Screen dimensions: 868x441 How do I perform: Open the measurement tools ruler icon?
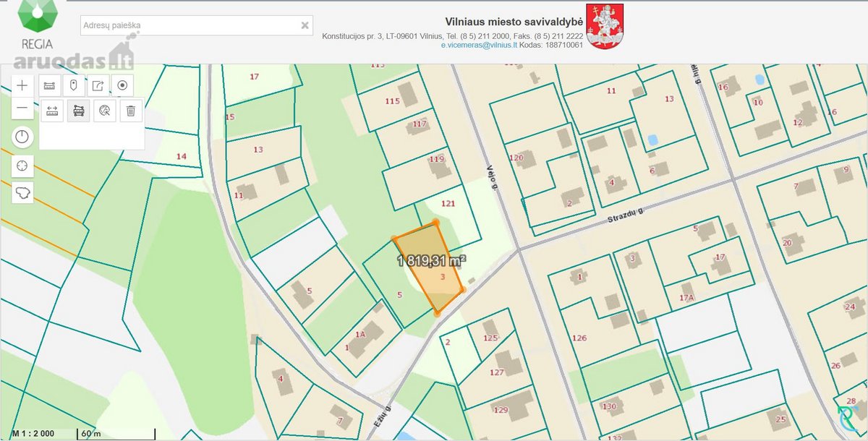pos(49,85)
